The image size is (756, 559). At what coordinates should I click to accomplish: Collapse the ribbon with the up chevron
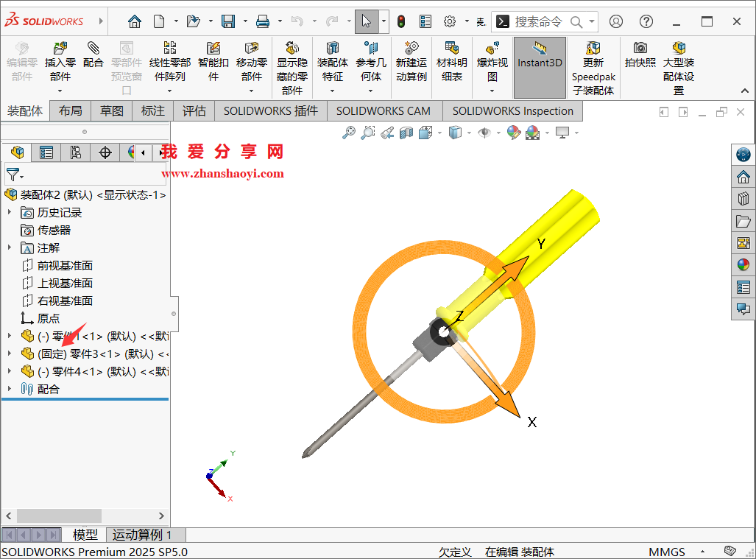744,91
